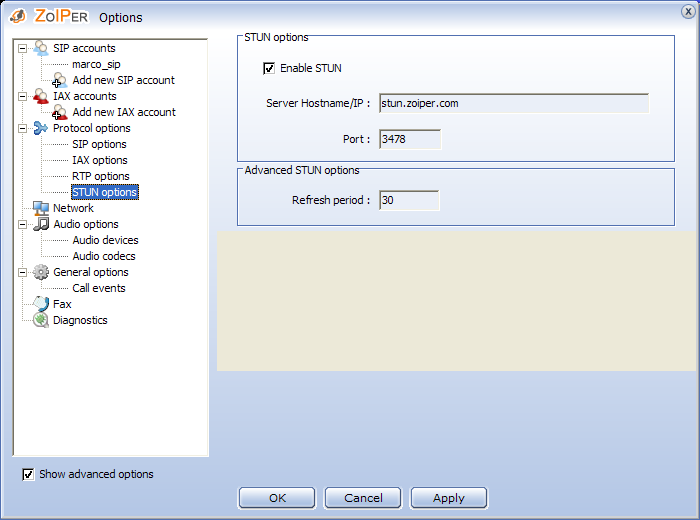Click the SIP accounts user icon
Screen dimensions: 700x520
coord(41,48)
